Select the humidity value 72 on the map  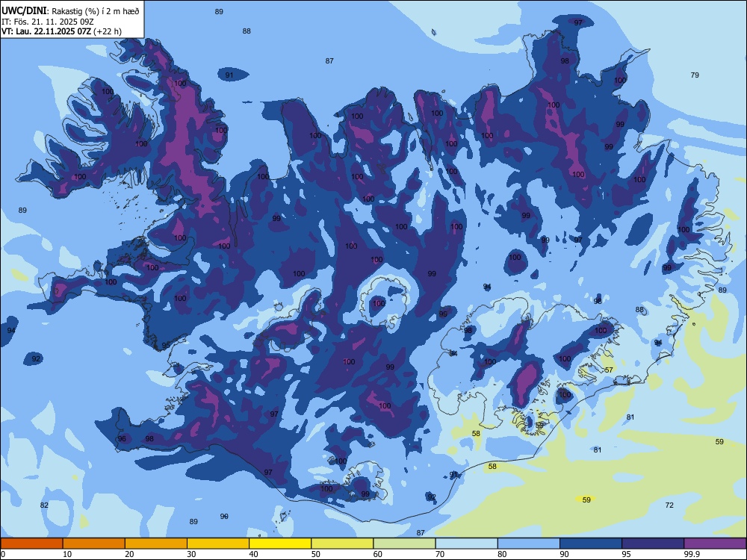tap(669, 505)
